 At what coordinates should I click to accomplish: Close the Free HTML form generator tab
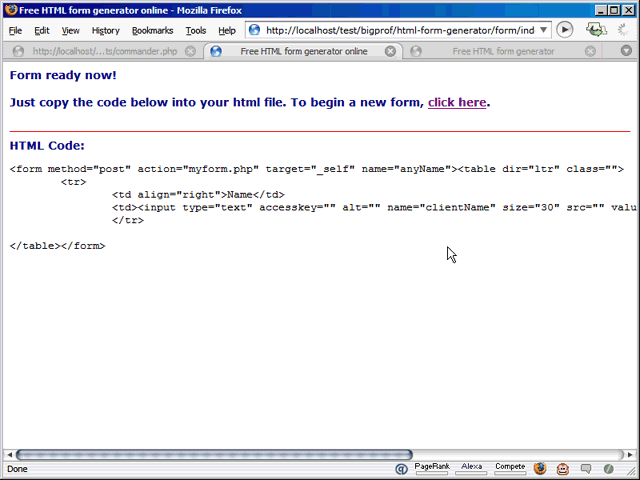coord(590,51)
